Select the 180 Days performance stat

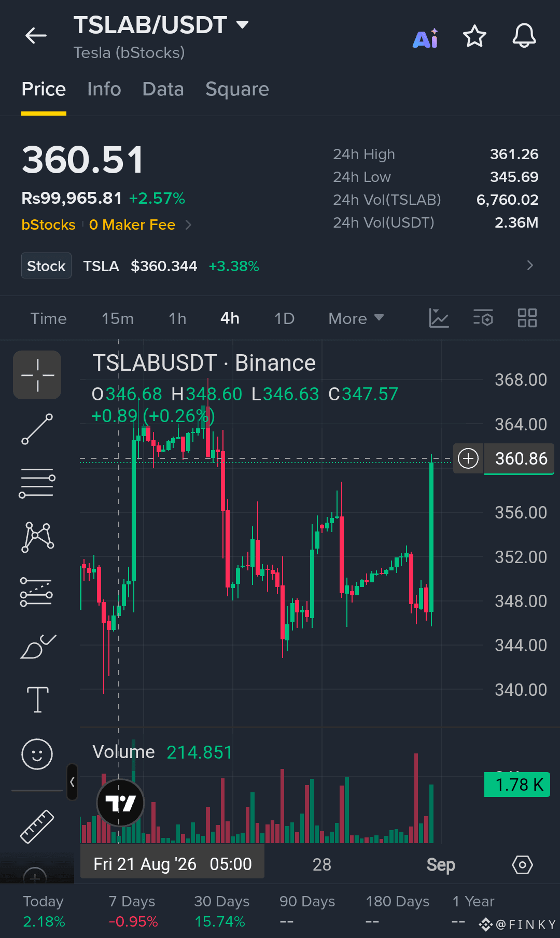(x=398, y=911)
